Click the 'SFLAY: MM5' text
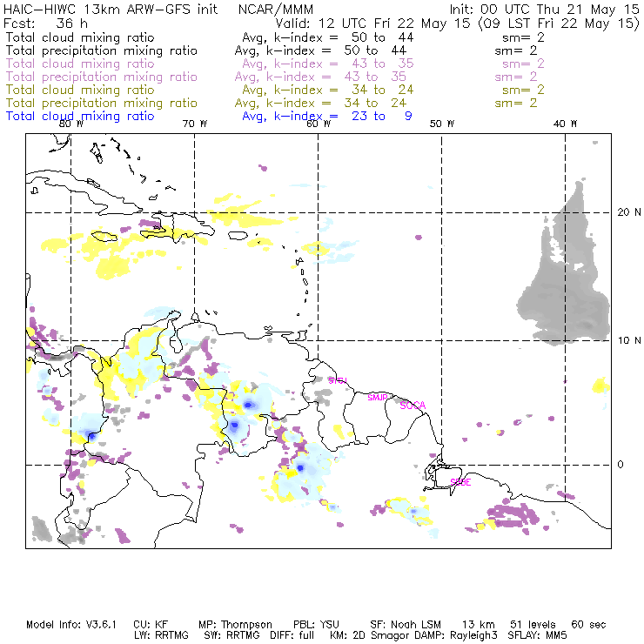 coord(537,635)
